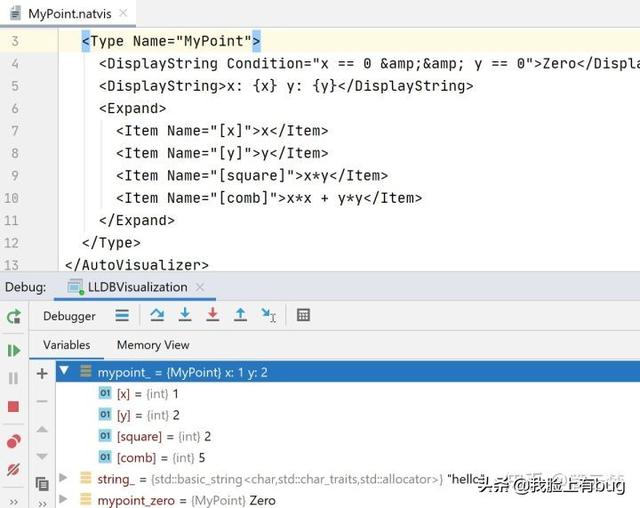Close the LLDBVisualization debug session tab

[x=200, y=287]
